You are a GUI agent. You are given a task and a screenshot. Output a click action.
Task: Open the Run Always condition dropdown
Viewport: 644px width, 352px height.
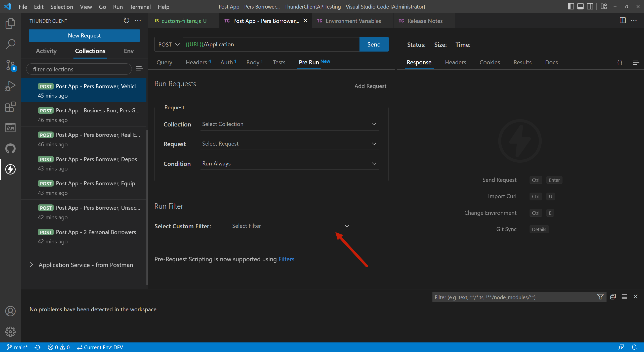289,163
